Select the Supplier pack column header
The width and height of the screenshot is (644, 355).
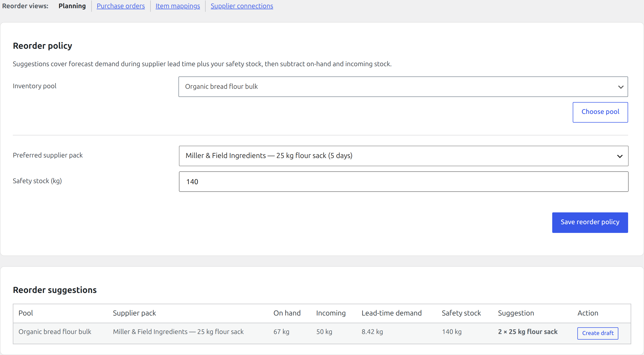[134, 313]
